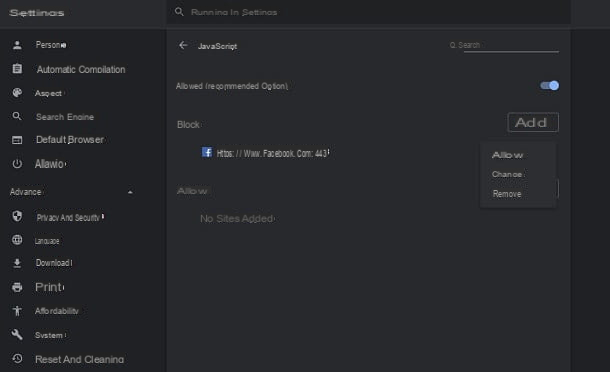
Task: Click the top settings search magnifier icon
Action: coord(179,12)
